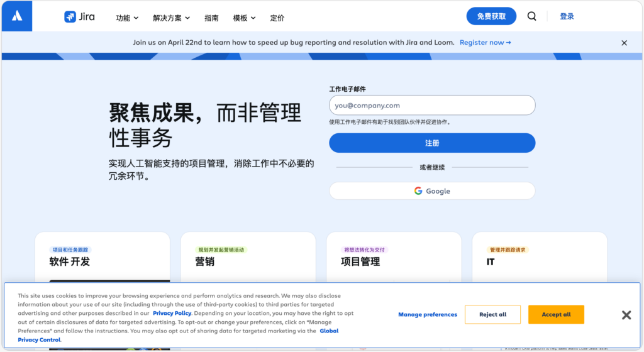Close the cookie consent banner
Viewport: 644px width, 352px height.
pos(626,315)
